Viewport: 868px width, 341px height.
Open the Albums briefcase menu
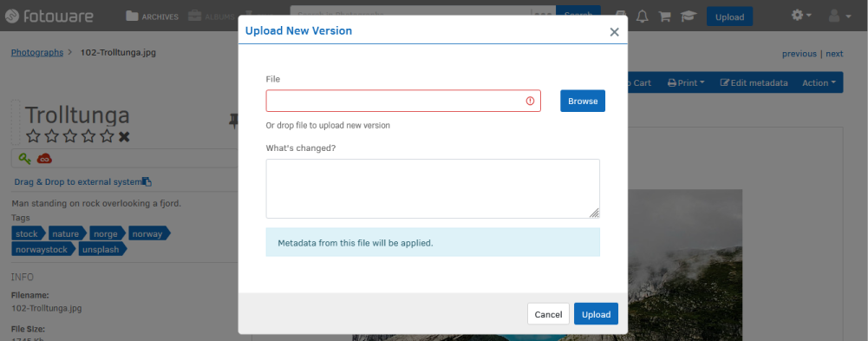[212, 16]
